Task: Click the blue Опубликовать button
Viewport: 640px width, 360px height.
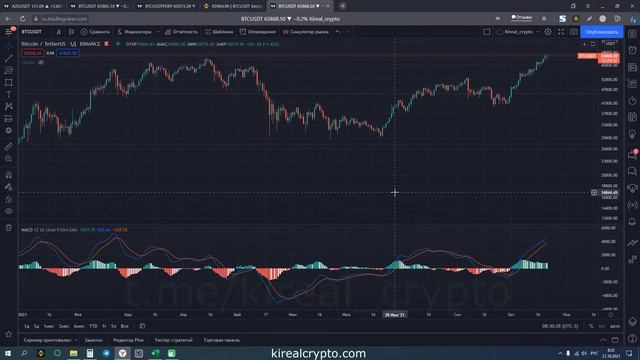Action: click(602, 32)
